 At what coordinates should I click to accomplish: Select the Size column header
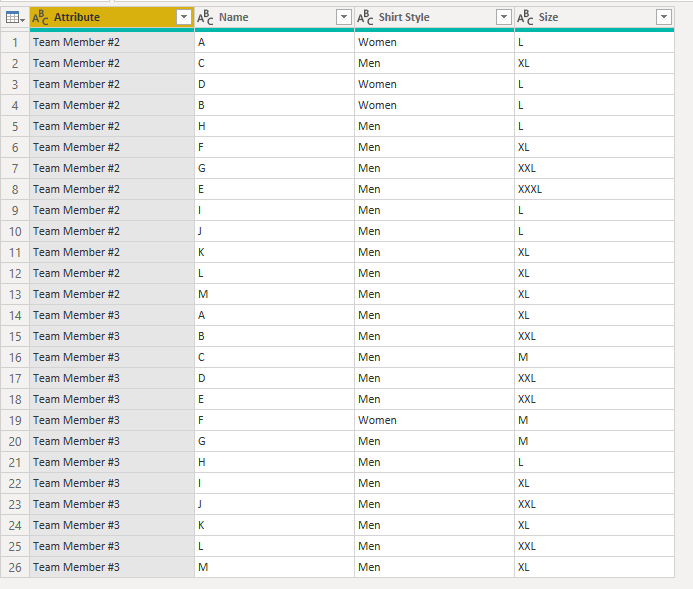click(594, 18)
